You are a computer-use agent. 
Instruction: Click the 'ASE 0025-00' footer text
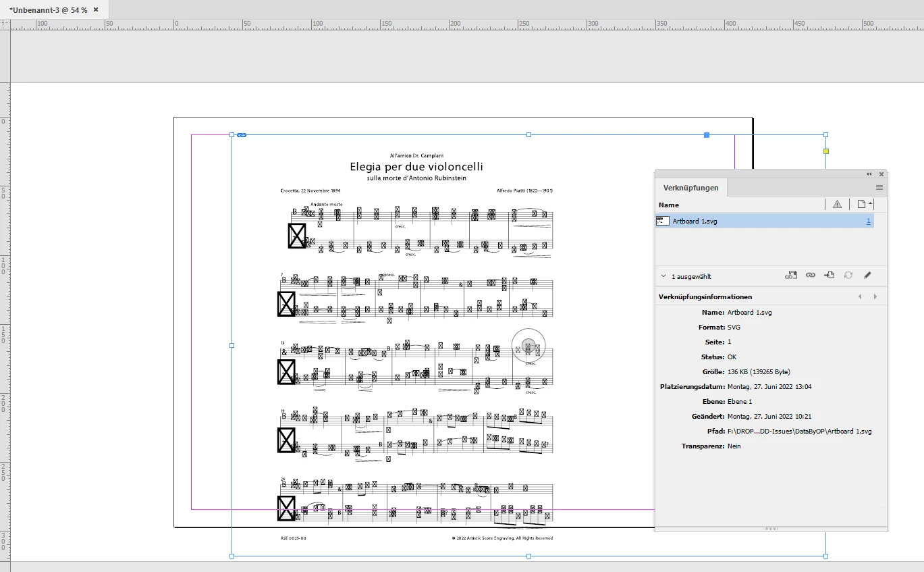click(x=293, y=538)
